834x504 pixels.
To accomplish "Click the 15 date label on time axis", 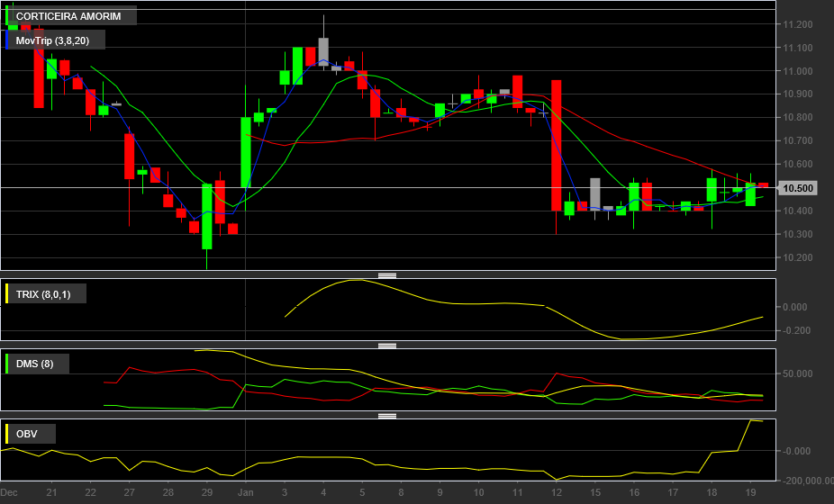I will tap(595, 493).
